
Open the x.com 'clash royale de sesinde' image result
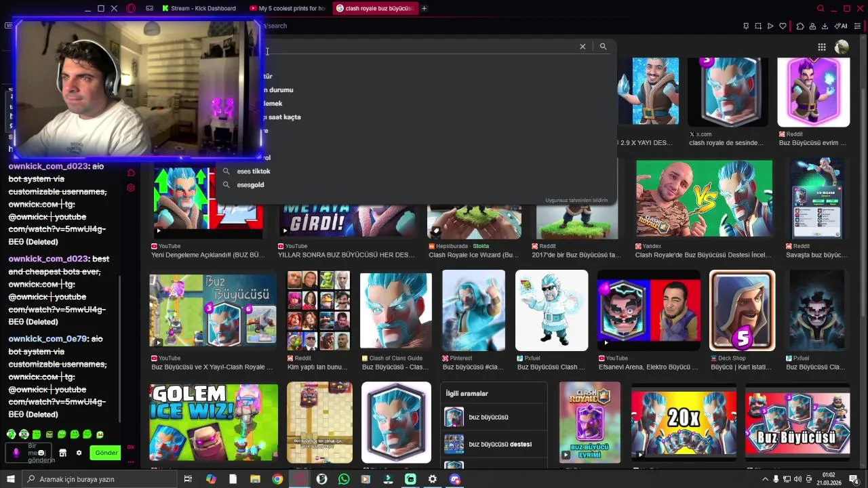pyautogui.click(x=728, y=93)
